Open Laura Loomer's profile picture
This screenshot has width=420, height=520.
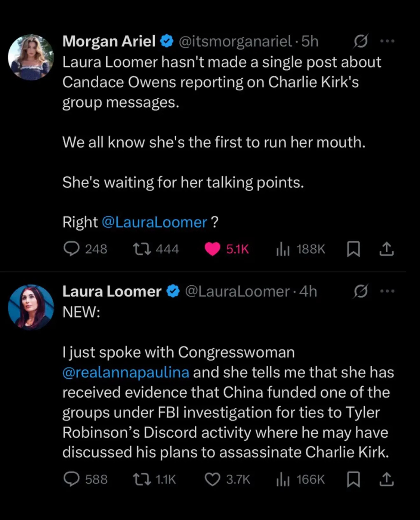[x=31, y=307]
